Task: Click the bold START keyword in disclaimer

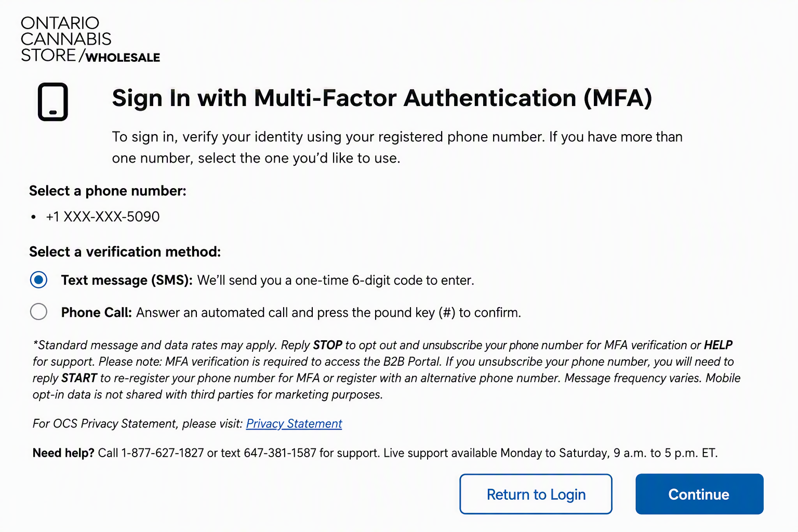Action: [79, 378]
